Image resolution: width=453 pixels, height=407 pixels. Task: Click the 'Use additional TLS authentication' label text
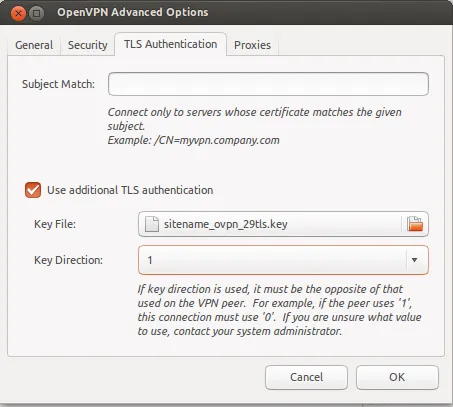click(x=130, y=190)
